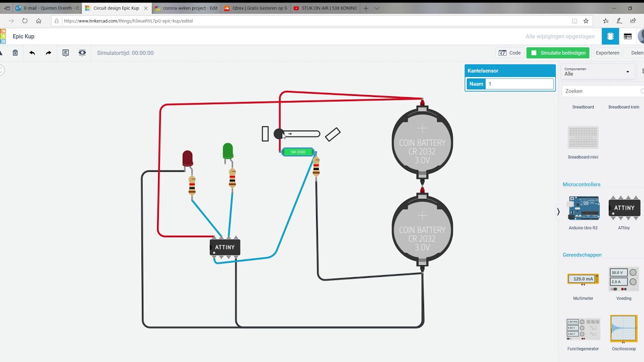Redo using the forward arrow icon
The image size is (644, 362).
[48, 53]
